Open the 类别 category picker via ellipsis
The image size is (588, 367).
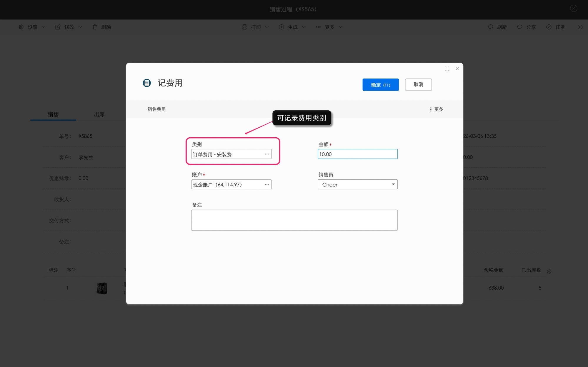point(267,154)
